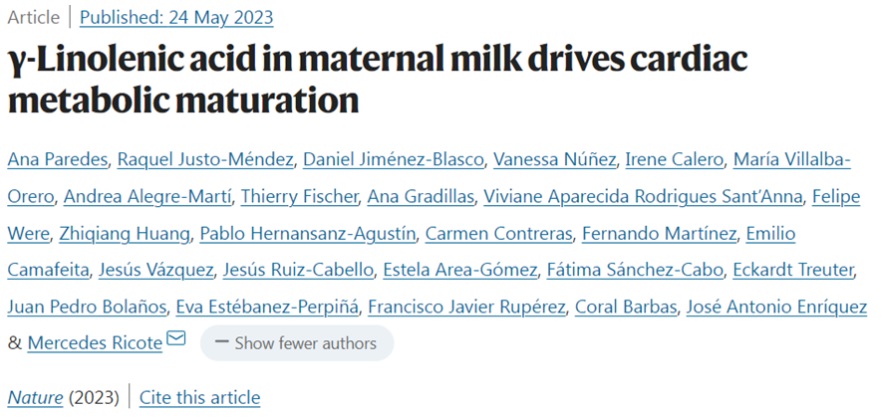Viewport: 882px width, 420px height.
Task: View author Carmen Contreras
Action: pos(498,234)
